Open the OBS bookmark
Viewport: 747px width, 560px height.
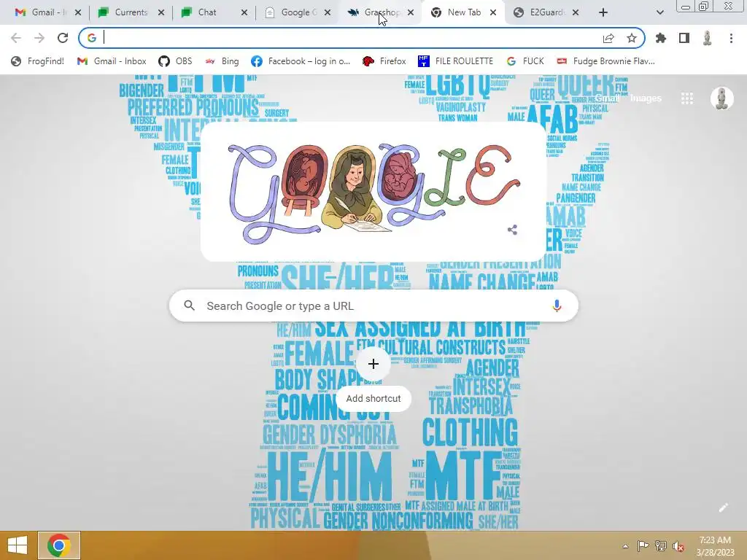(x=175, y=61)
